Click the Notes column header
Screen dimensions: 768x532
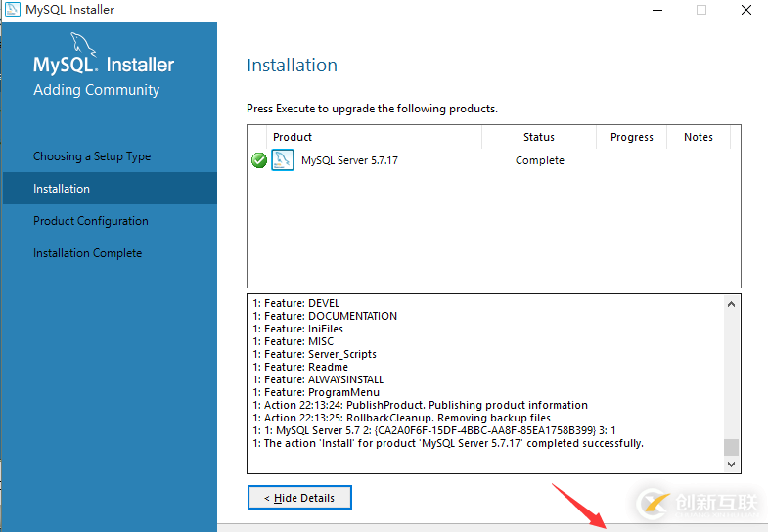699,137
